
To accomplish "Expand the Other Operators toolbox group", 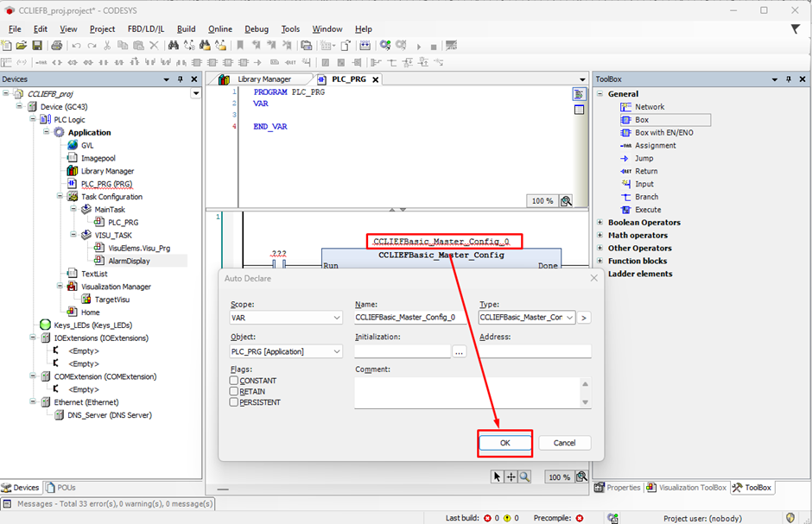I will (599, 249).
